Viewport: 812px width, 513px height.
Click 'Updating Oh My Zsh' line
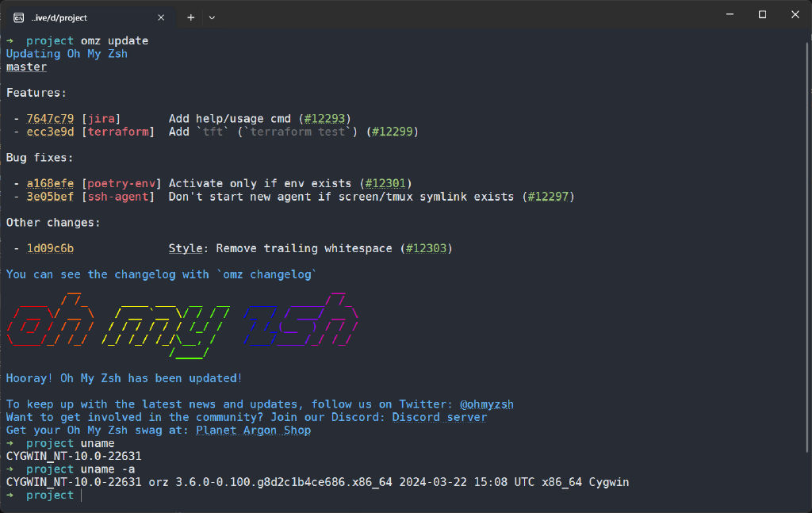tap(67, 54)
